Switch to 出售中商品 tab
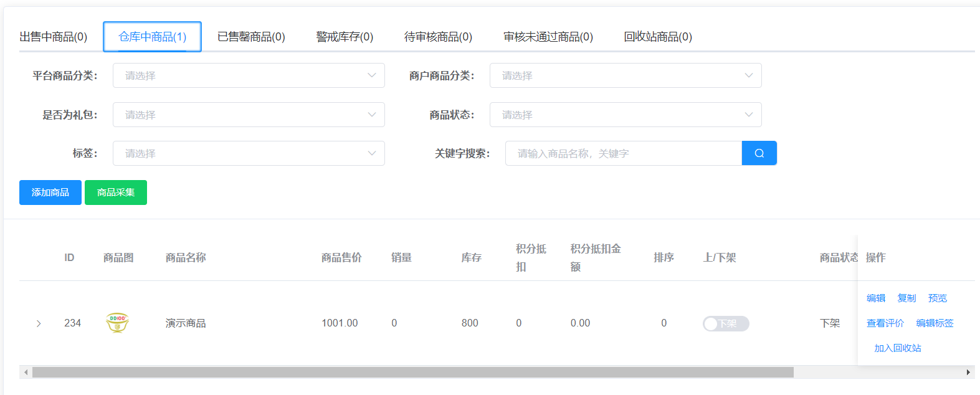980x395 pixels. coord(54,37)
